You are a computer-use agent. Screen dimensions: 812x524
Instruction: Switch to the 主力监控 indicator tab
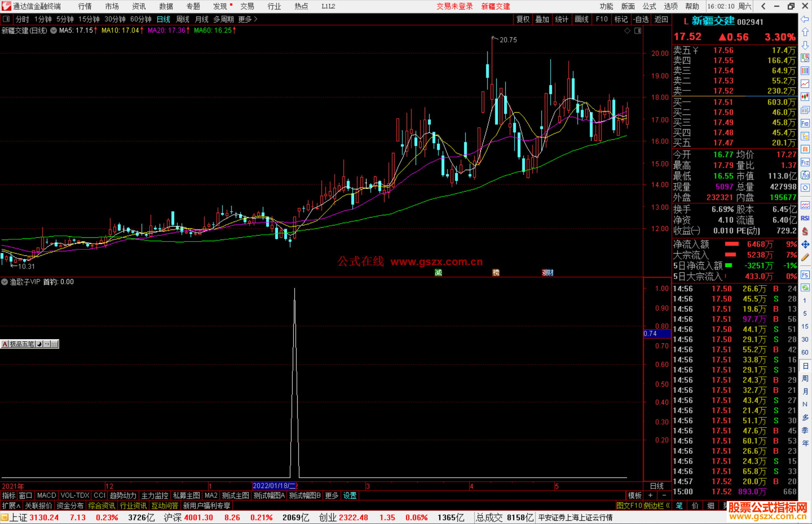pos(155,495)
